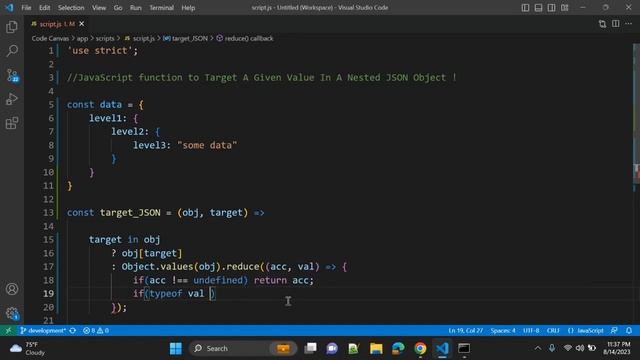Open the Help menu
640x360 pixels.
(x=188, y=8)
